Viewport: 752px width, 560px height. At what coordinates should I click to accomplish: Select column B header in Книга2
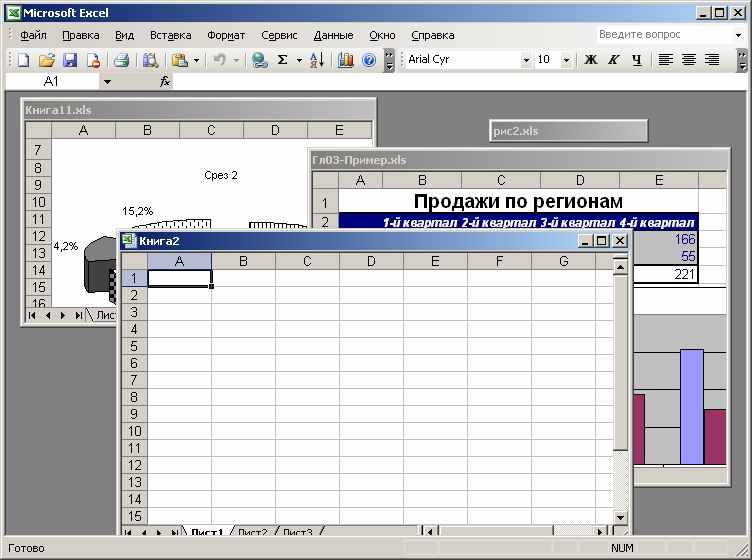[x=243, y=261]
